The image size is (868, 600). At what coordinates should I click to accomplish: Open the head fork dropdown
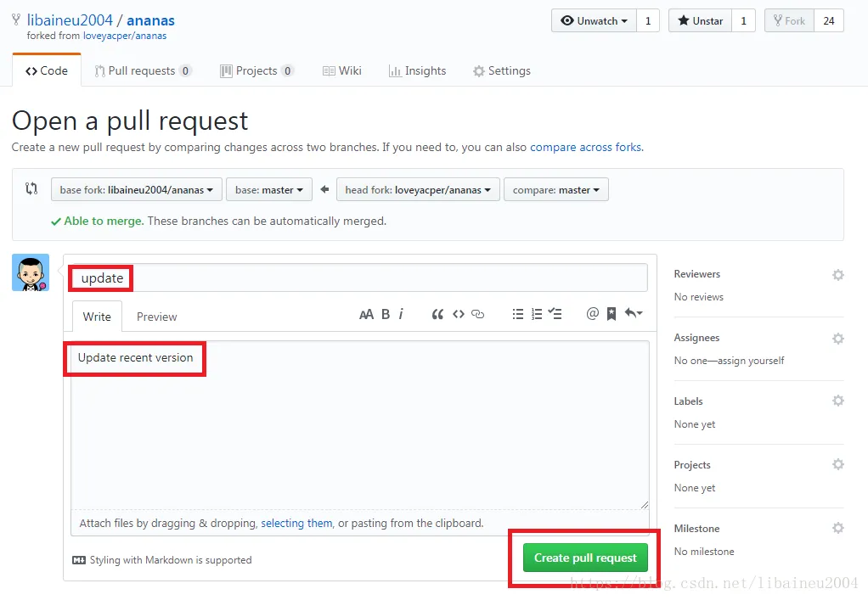(418, 190)
